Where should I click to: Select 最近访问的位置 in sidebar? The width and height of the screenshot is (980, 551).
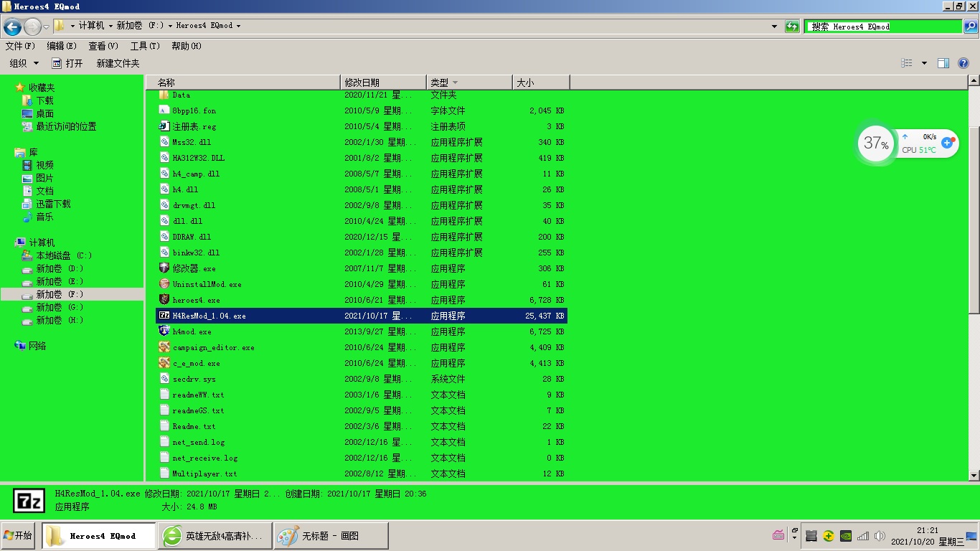[66, 126]
